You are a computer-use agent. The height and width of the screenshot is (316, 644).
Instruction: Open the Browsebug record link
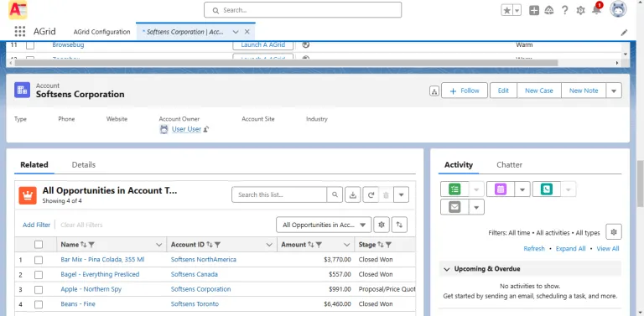(68, 44)
